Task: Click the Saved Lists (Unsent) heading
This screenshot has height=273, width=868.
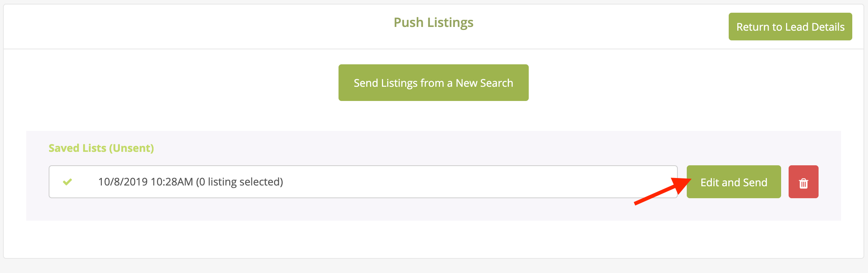Action: tap(101, 148)
